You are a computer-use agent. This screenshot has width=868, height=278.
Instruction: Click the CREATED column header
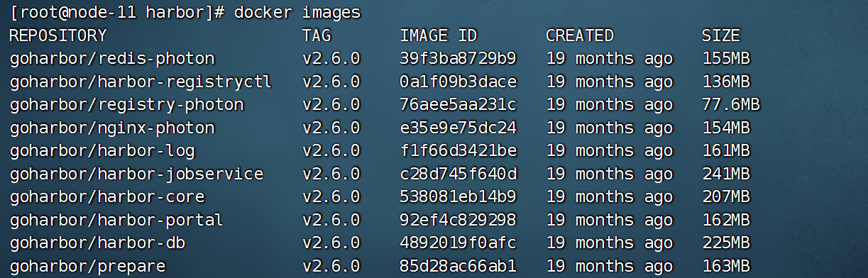pos(579,35)
